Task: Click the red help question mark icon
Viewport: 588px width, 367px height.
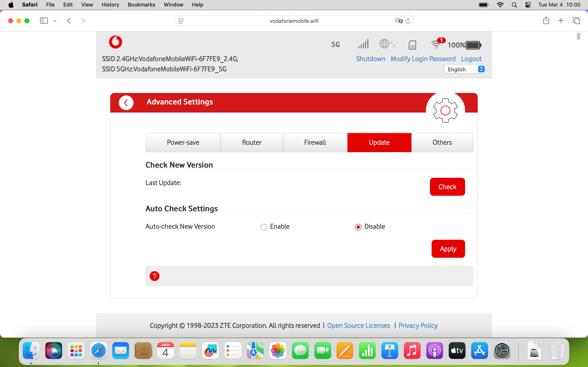Action: tap(155, 276)
